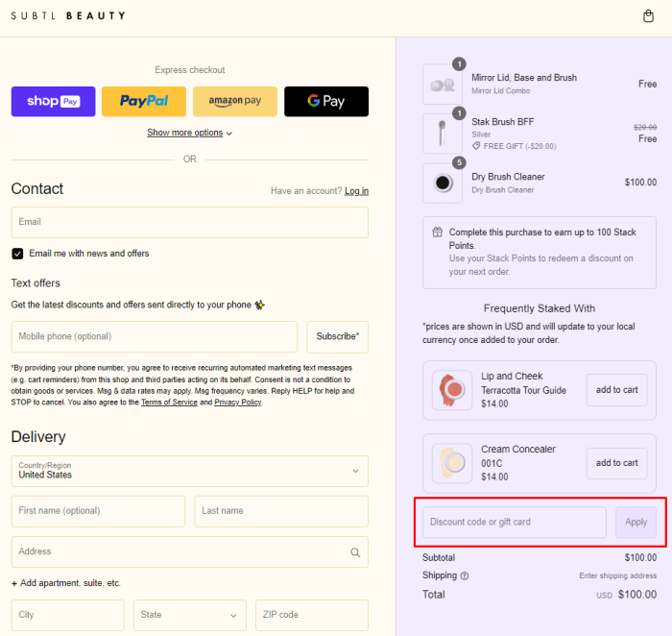Open the shopping bag cart icon
The image size is (672, 636).
point(648,16)
